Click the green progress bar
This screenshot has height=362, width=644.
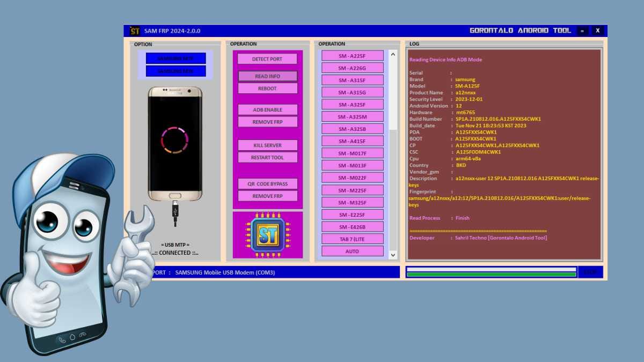(491, 275)
